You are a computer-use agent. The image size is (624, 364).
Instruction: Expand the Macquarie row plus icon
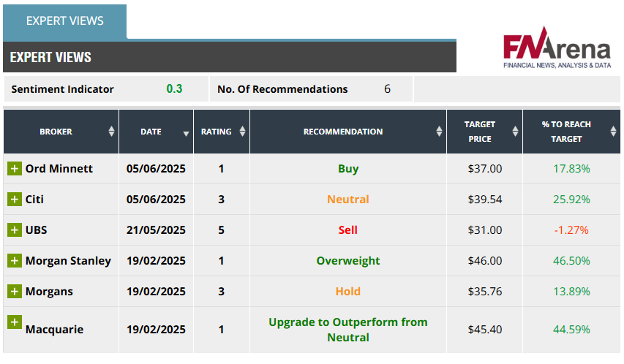15,322
